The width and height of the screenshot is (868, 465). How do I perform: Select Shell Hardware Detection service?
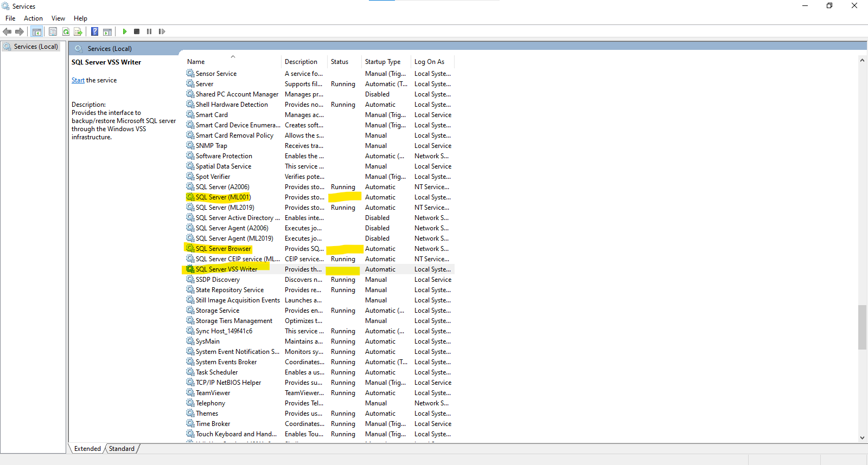click(x=319, y=105)
